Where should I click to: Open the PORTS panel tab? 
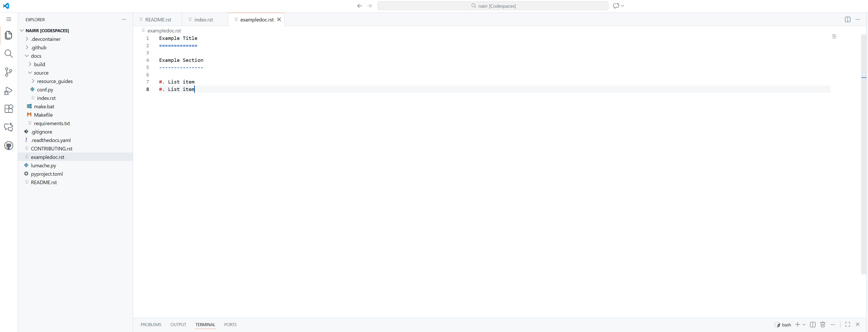click(230, 325)
